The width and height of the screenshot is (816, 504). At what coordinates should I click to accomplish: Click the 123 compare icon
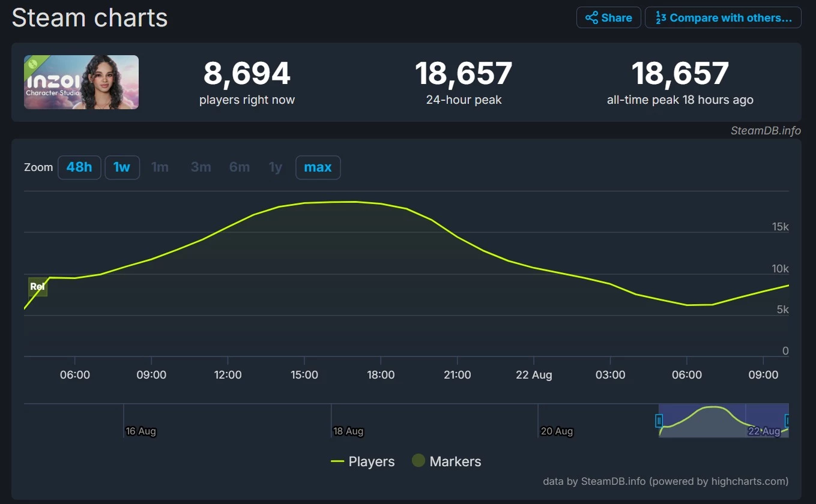coord(660,18)
